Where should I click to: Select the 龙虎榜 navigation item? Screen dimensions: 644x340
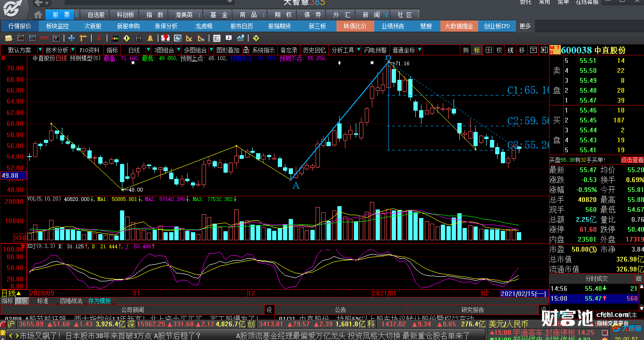204,26
